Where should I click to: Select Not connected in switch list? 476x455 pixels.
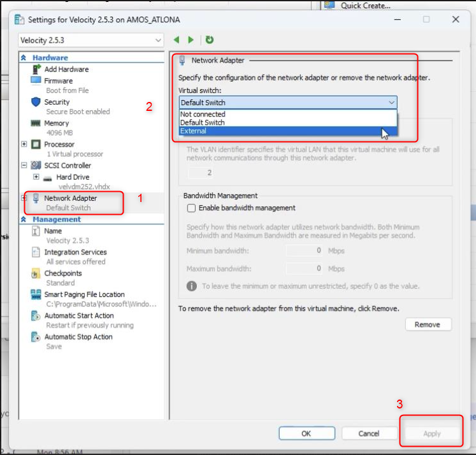click(288, 114)
